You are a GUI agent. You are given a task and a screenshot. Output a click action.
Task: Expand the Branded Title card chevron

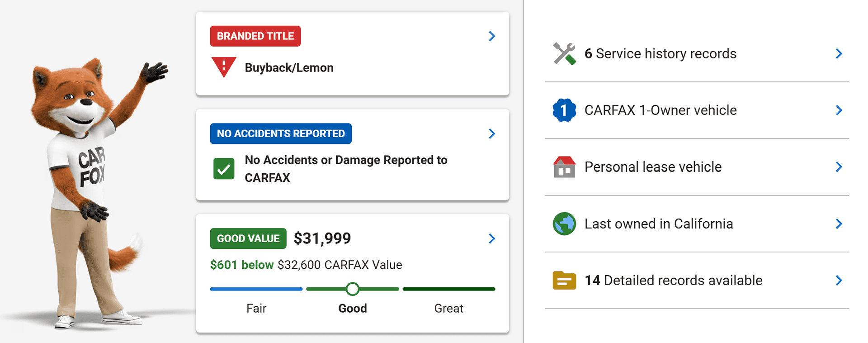(x=492, y=36)
